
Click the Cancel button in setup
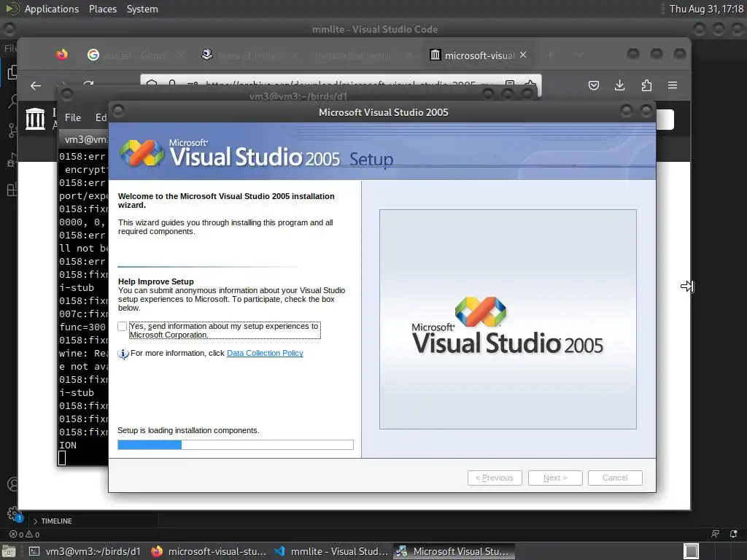click(615, 478)
